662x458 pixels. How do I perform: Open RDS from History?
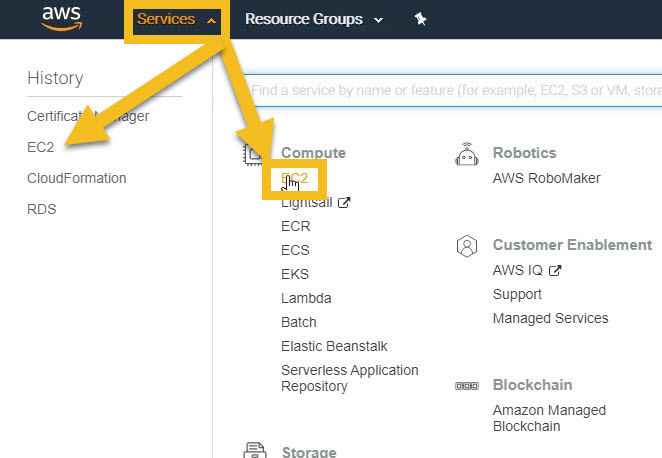click(x=41, y=209)
